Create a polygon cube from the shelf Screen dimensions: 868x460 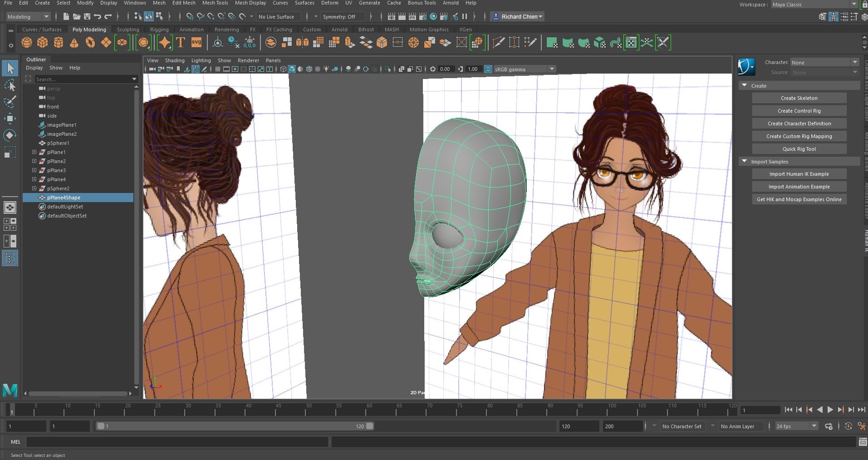[x=43, y=43]
